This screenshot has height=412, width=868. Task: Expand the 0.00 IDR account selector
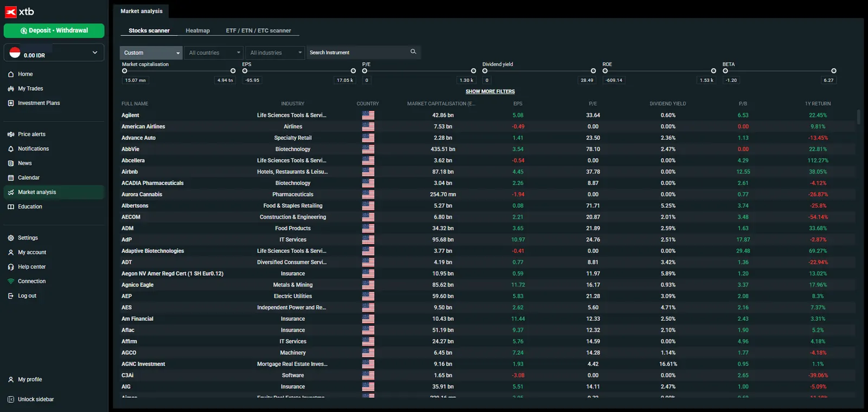click(54, 53)
